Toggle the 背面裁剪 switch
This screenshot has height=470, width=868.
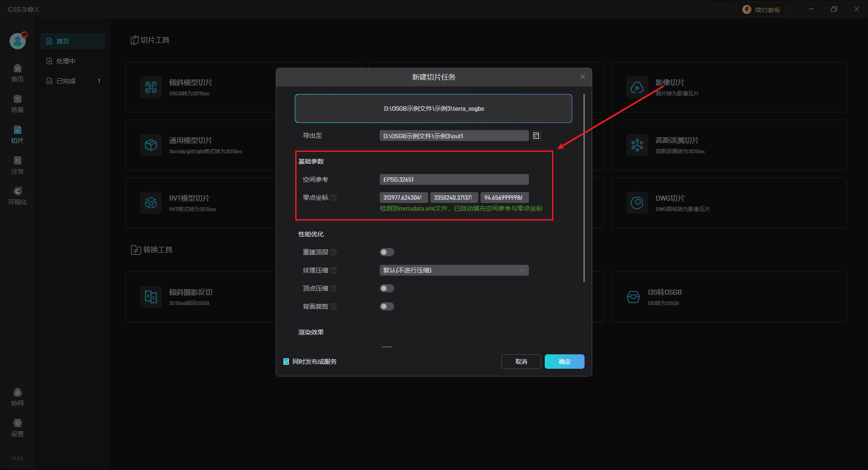(387, 306)
